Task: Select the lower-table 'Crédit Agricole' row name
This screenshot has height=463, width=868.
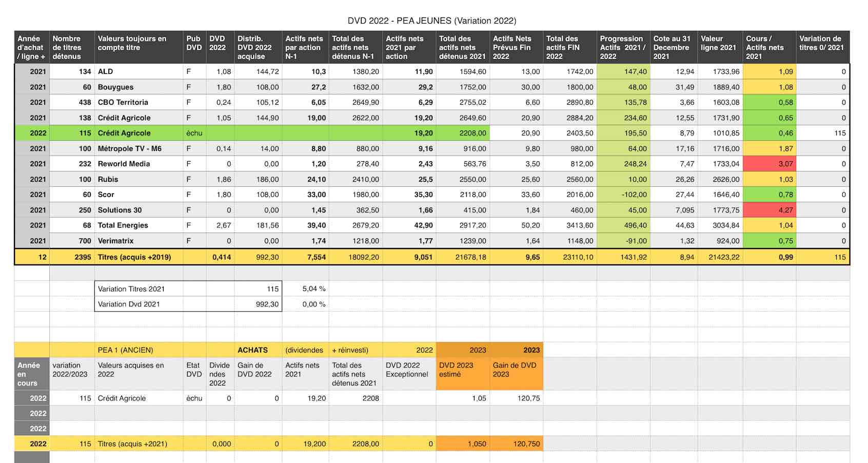Action: point(139,398)
